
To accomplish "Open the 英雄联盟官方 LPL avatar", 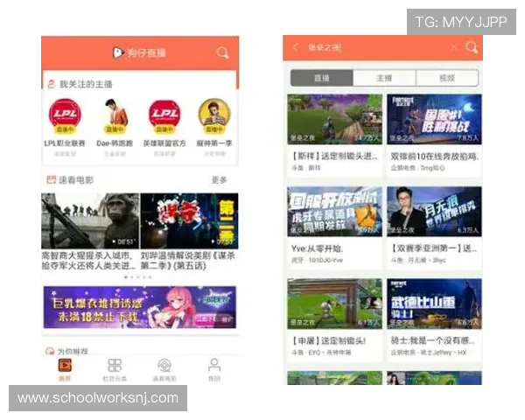I will (164, 115).
